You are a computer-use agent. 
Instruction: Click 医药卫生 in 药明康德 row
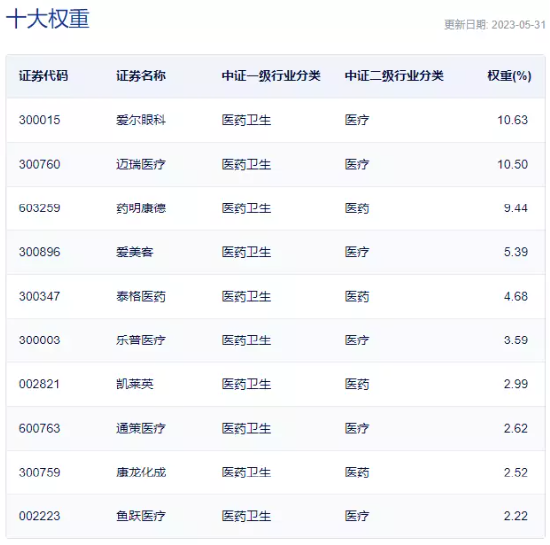(246, 208)
